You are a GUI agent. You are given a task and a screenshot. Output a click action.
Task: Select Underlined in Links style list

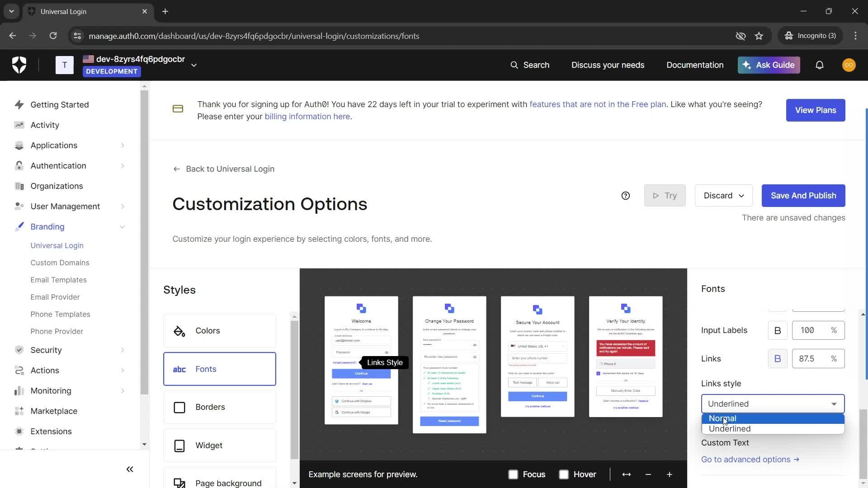(x=773, y=429)
